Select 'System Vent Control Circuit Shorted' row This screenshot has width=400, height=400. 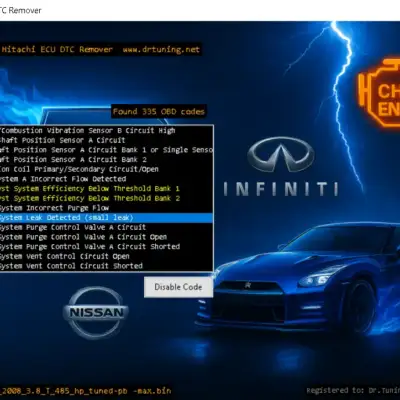click(x=106, y=266)
